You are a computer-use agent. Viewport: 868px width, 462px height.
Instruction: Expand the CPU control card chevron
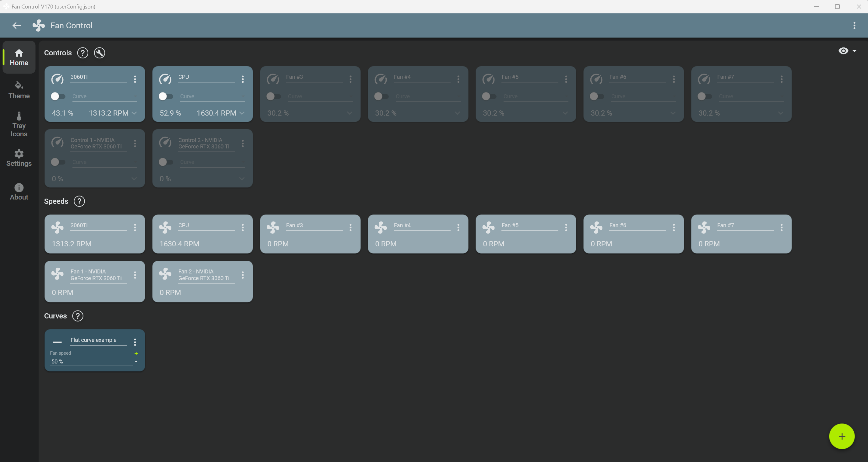[x=242, y=113]
